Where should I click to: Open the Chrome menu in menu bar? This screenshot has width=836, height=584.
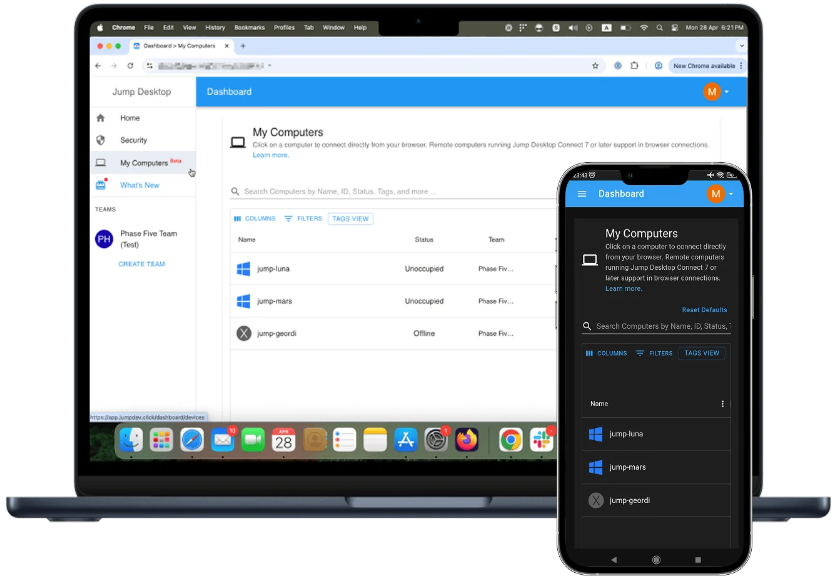123,28
